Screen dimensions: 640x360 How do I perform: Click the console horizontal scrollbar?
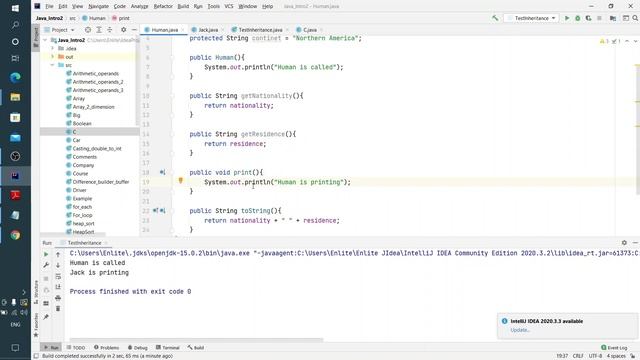coord(196,339)
